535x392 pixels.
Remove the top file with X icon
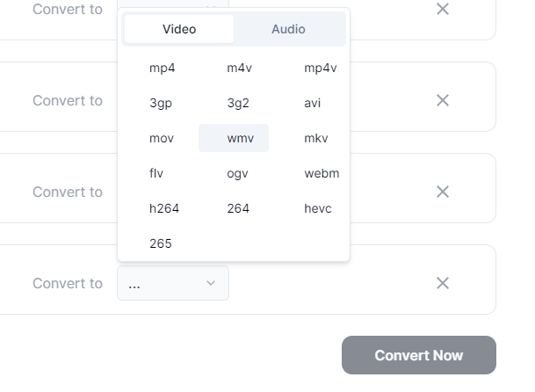pos(443,9)
